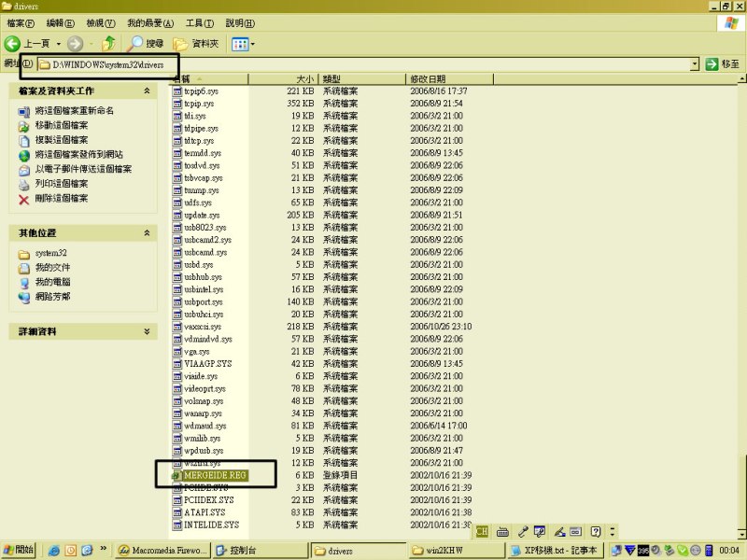Click the address bar path field

point(364,64)
